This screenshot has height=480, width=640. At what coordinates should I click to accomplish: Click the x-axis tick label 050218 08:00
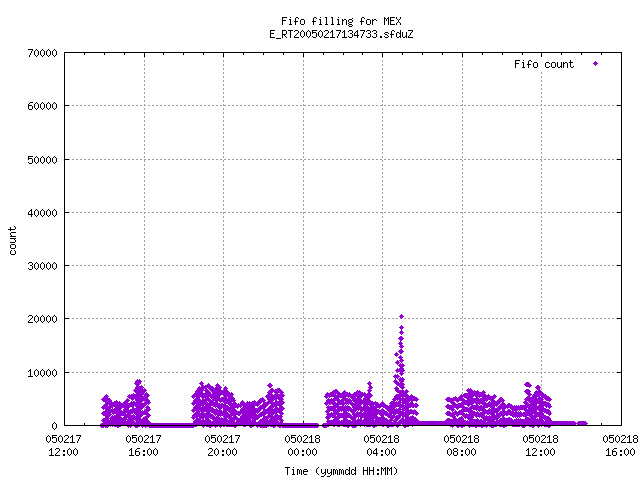click(x=462, y=446)
